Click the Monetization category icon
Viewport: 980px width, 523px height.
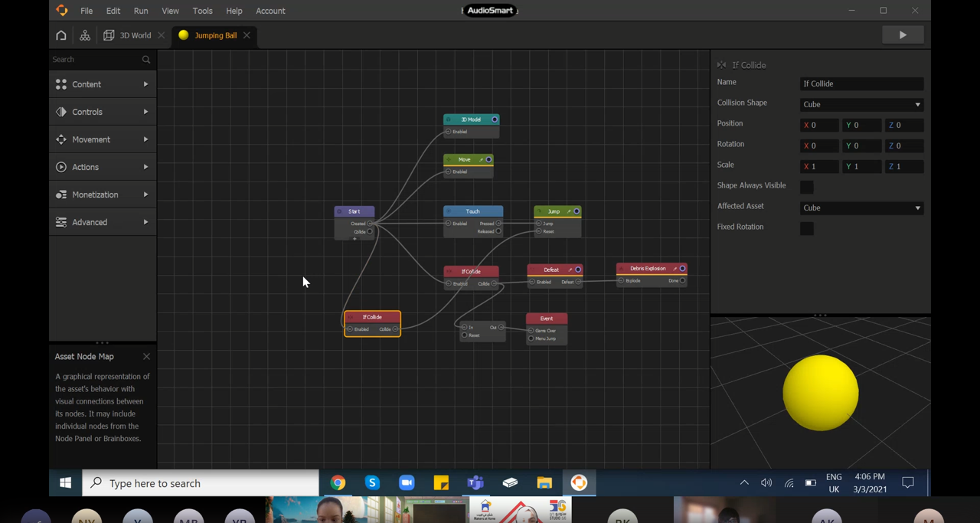(x=61, y=194)
